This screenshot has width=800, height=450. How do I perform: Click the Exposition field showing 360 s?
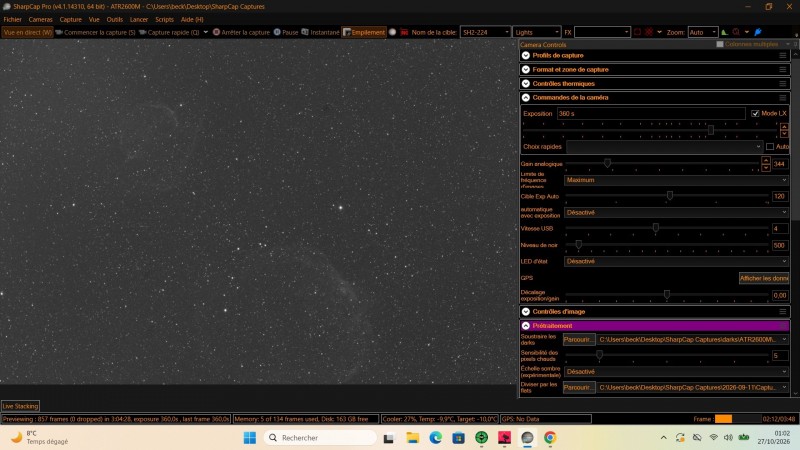[x=651, y=113]
